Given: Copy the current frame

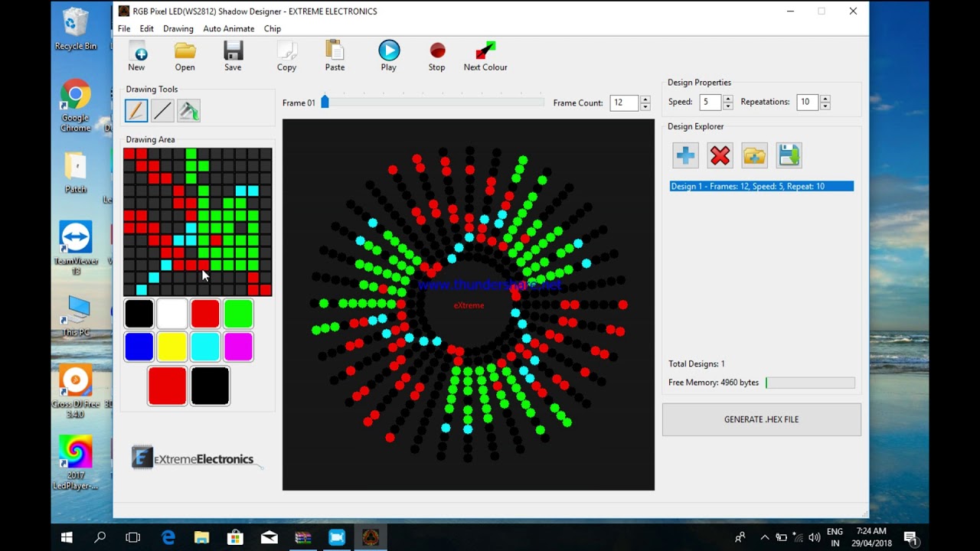Looking at the screenshot, I should coord(286,57).
